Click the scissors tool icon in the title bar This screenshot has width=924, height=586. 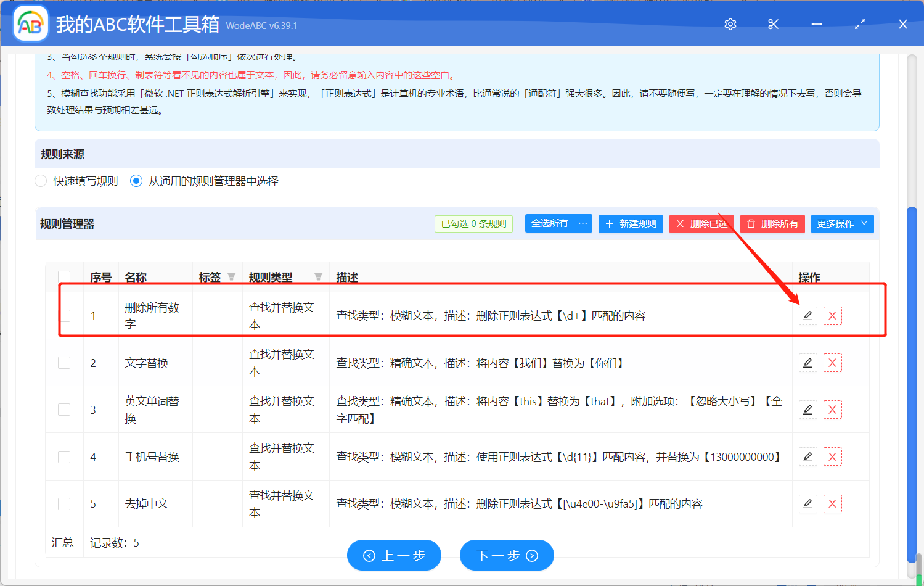coord(773,24)
